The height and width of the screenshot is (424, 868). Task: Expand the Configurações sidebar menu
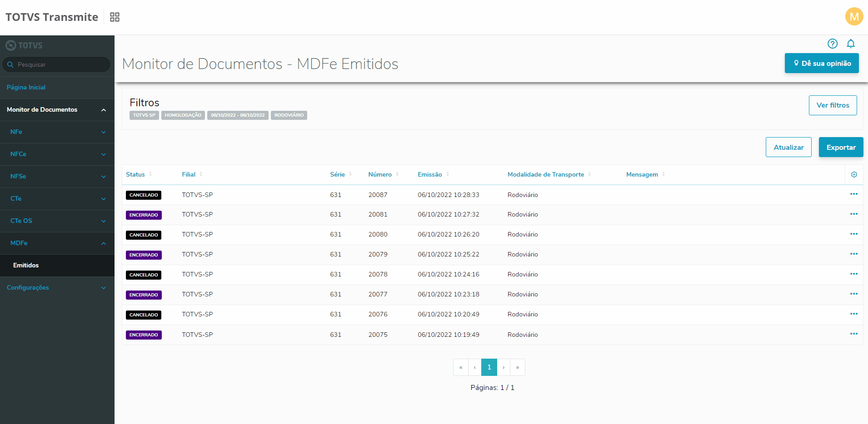(x=57, y=288)
